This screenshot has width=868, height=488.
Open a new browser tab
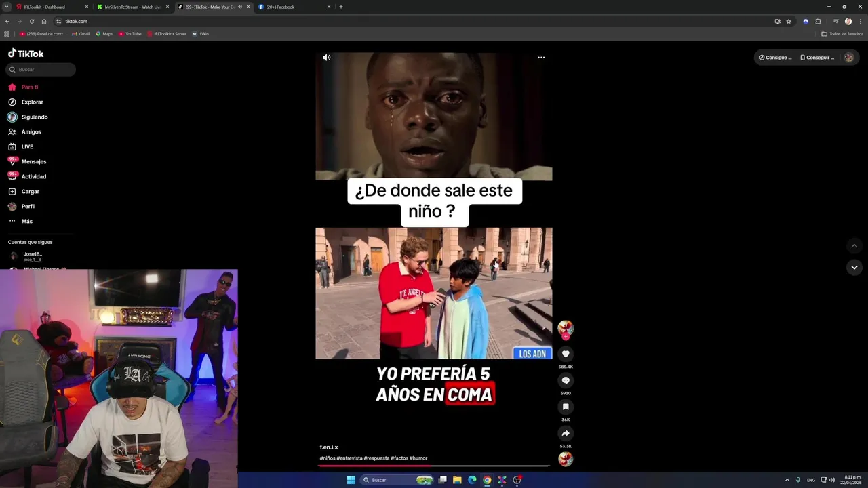click(x=341, y=7)
